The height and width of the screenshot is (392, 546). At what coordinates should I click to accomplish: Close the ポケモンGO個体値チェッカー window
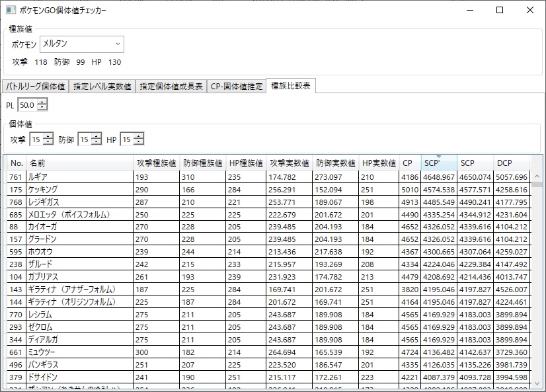[x=530, y=10]
